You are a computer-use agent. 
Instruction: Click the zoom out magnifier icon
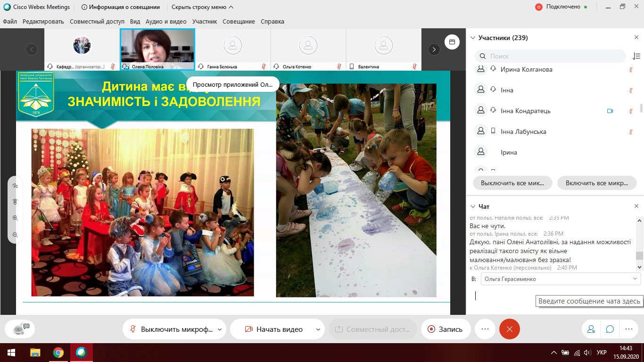click(15, 234)
